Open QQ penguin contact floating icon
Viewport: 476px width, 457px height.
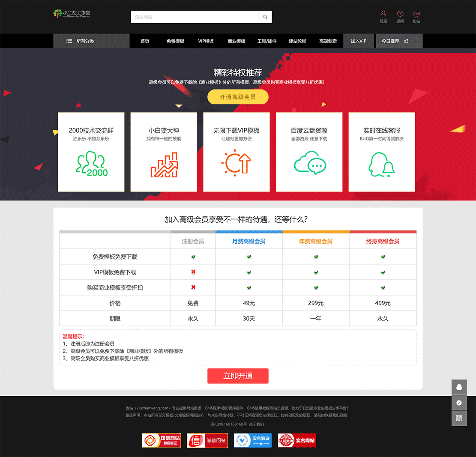459,387
